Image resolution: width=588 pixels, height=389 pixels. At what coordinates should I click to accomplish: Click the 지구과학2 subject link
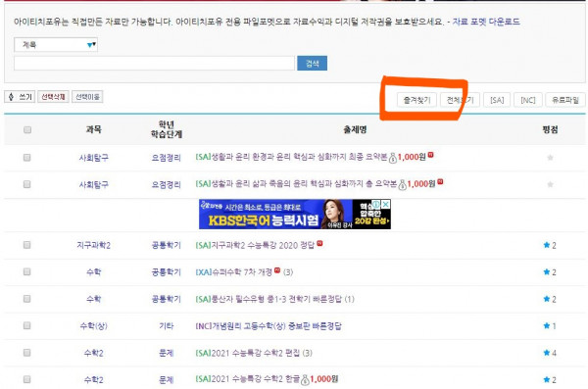[x=93, y=245]
